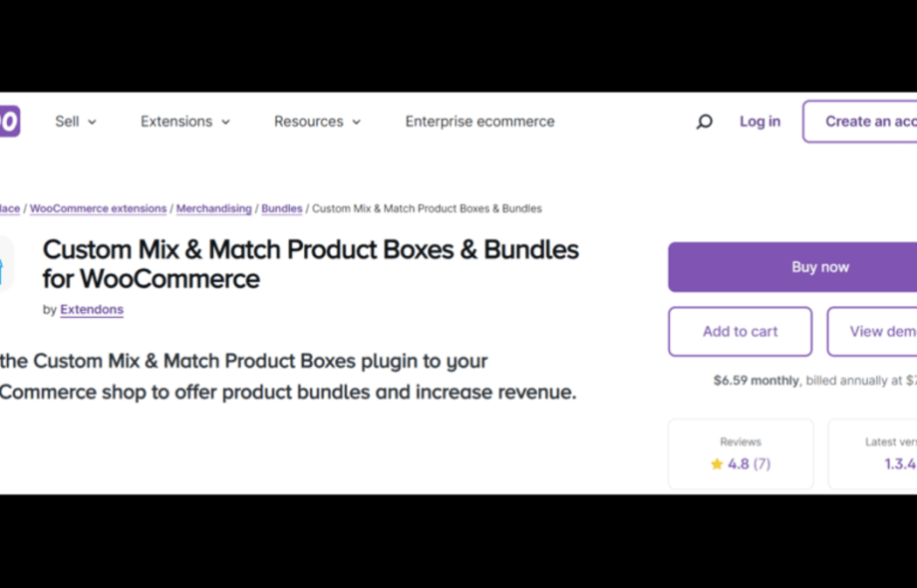
Task: Visit the Extendons developer page
Action: tap(92, 309)
